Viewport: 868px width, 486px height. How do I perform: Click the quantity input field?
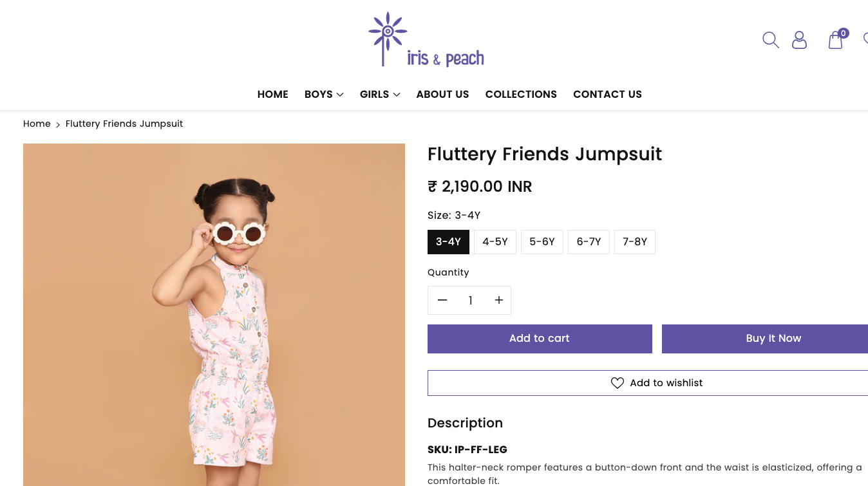tap(470, 300)
